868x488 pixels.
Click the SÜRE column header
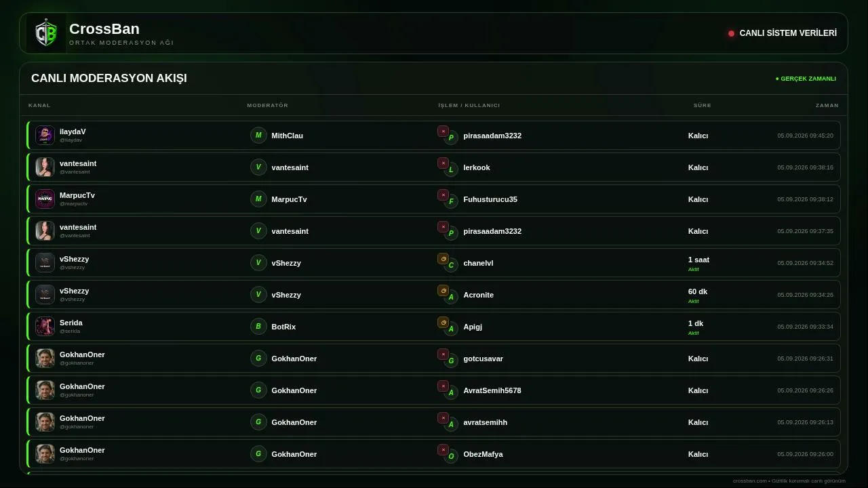(703, 105)
